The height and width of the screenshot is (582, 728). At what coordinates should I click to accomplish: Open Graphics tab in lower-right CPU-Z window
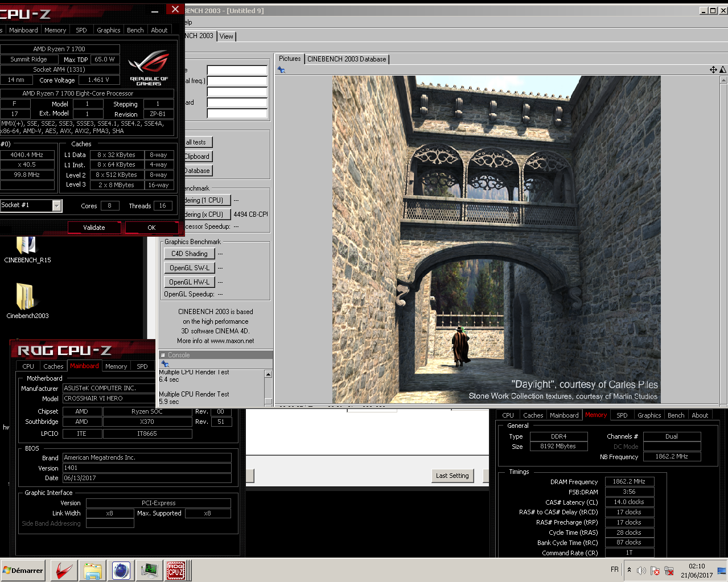coord(649,415)
